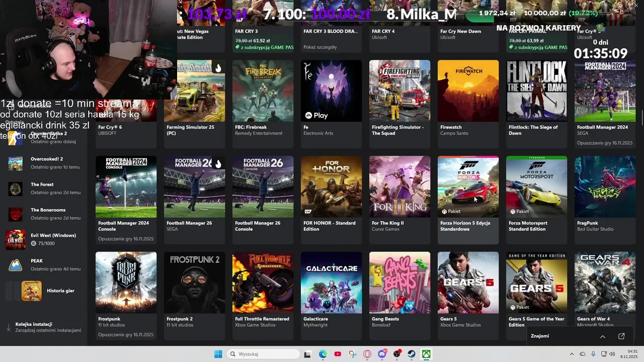Open FBC: Firebreak game cover
Viewport: 644px width, 362px height.
(263, 91)
